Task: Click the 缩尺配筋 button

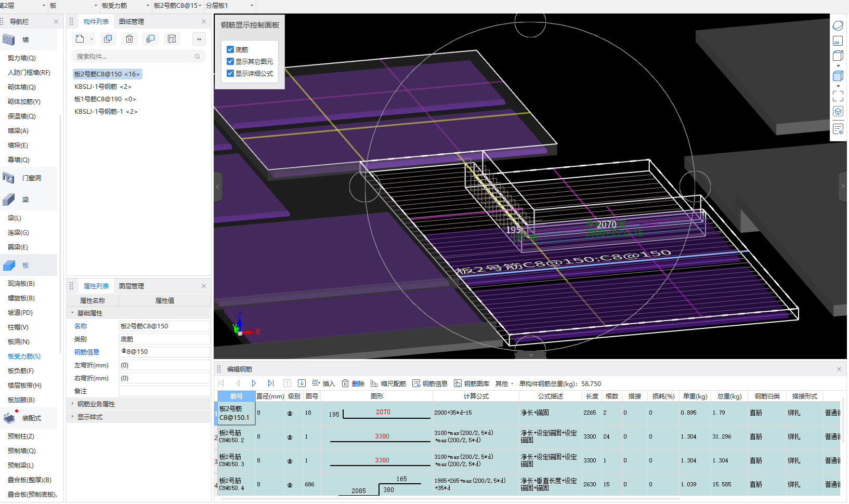Action: pyautogui.click(x=388, y=383)
